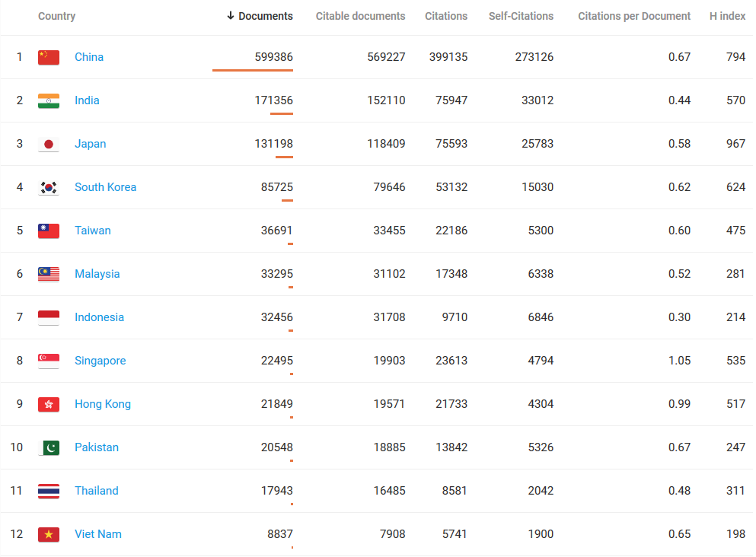Viewport: 756px width, 557px height.
Task: Click the Pakistan flag icon
Action: tap(49, 447)
